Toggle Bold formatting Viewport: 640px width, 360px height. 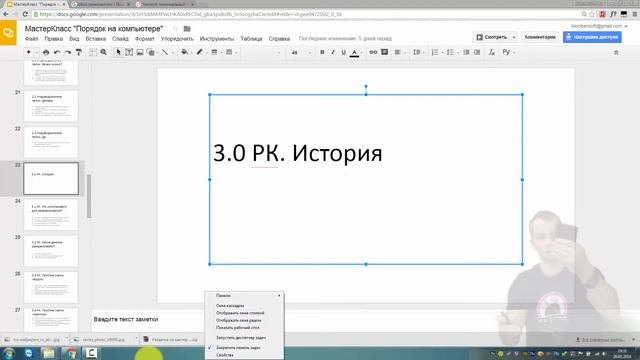point(322,52)
